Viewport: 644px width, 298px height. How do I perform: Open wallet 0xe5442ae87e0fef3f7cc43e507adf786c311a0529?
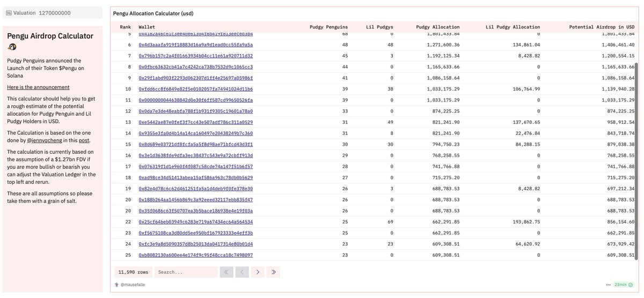point(195,122)
